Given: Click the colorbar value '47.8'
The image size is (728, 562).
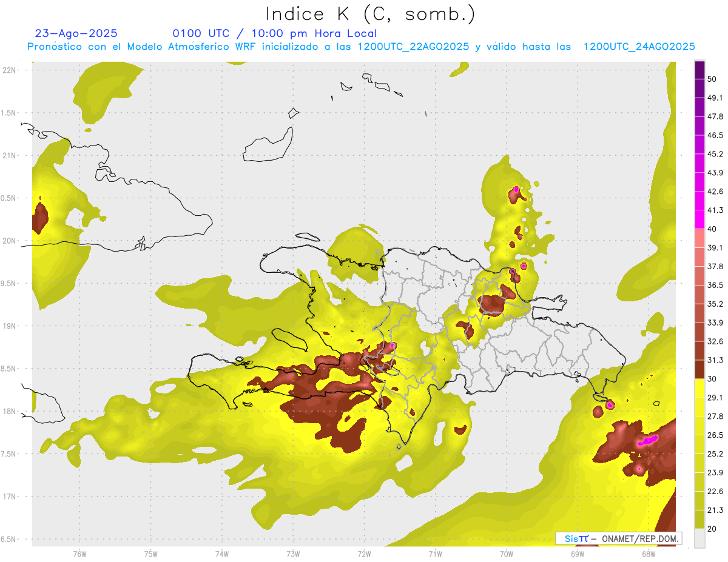Looking at the screenshot, I should click(715, 116).
